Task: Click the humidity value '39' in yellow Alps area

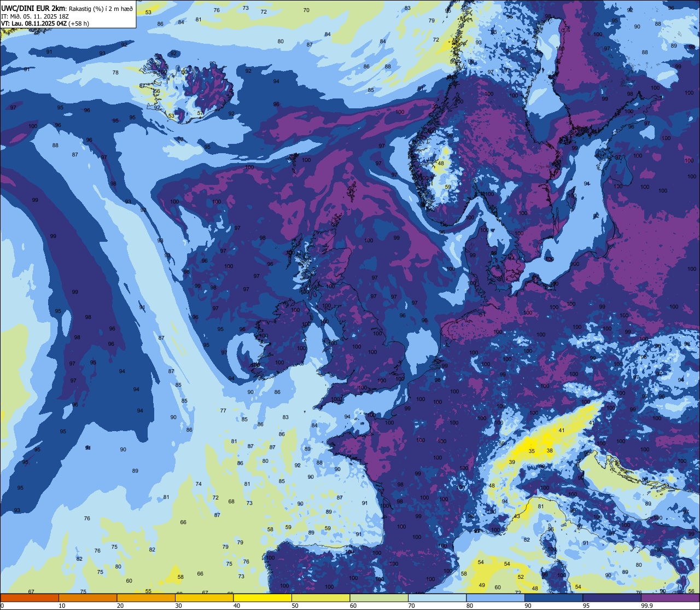Action: coord(512,462)
